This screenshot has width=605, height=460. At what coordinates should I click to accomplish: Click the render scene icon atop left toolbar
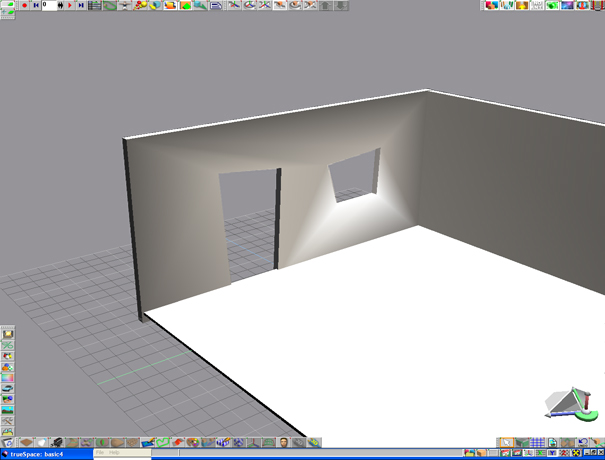7,333
